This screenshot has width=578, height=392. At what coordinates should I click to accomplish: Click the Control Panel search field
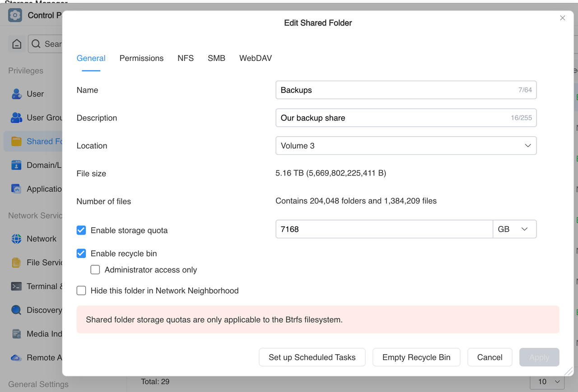point(45,44)
